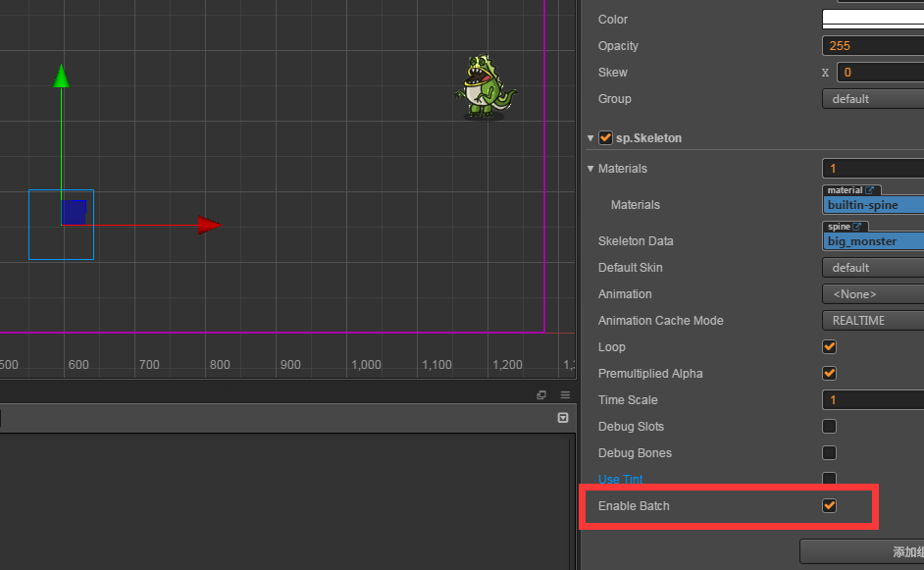
Task: Open spine asset link icon
Action: [856, 227]
